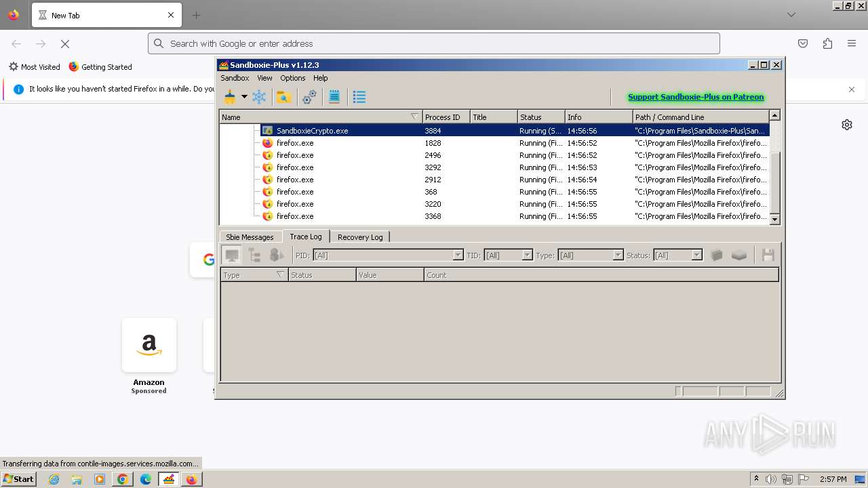
Task: Click the grey stacked-layers trace icon
Action: pyautogui.click(x=739, y=256)
